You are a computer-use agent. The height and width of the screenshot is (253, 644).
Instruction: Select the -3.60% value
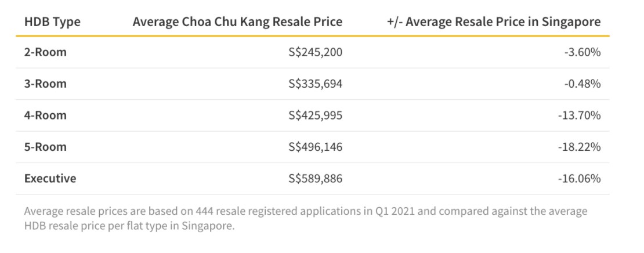click(582, 52)
